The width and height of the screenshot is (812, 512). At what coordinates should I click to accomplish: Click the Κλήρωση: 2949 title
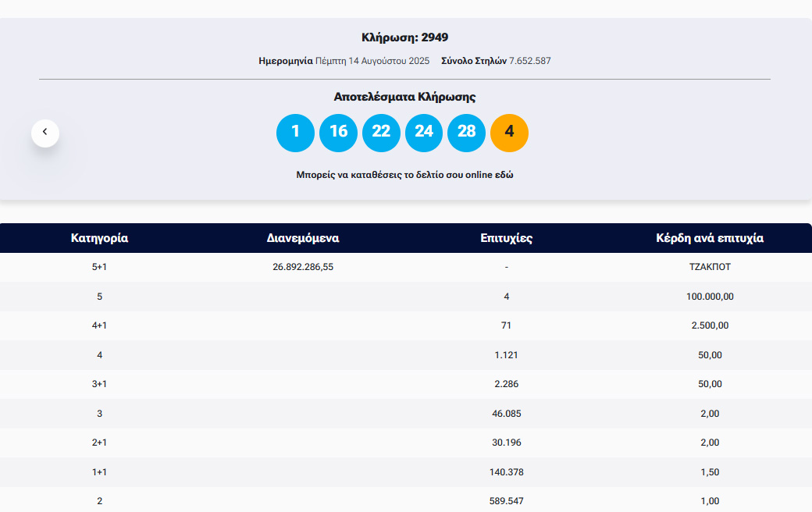(x=404, y=37)
